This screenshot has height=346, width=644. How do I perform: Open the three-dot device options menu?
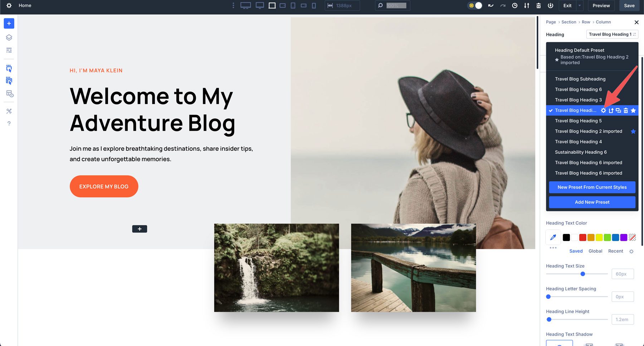tap(233, 5)
